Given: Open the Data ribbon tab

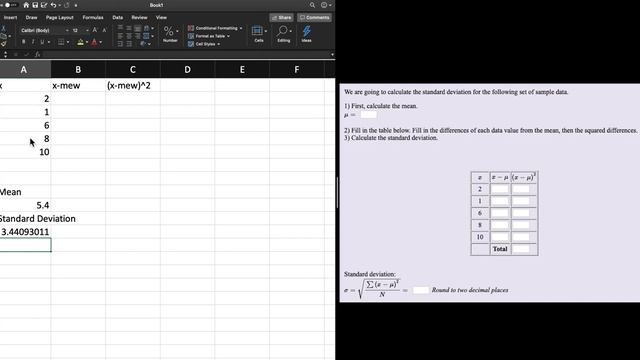Looking at the screenshot, I should pos(118,18).
